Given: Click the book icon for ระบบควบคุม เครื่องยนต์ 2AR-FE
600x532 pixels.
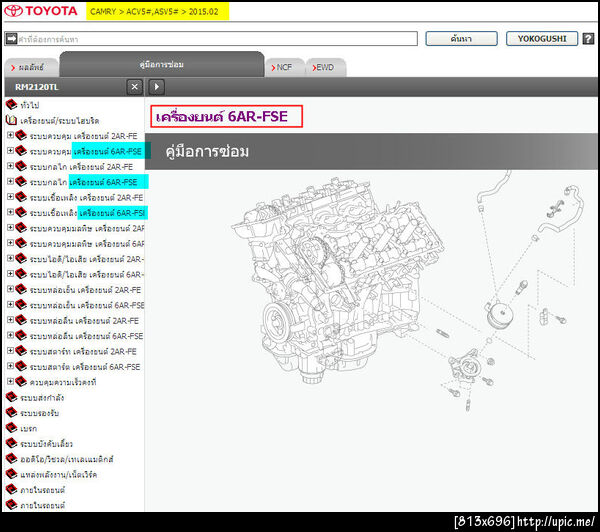Looking at the screenshot, I should click(21, 135).
